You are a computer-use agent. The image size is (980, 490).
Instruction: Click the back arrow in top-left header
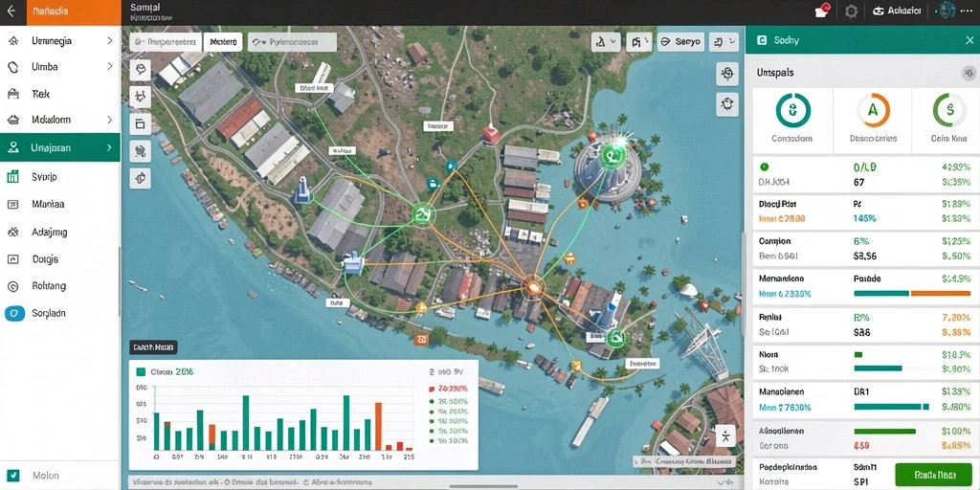(11, 11)
